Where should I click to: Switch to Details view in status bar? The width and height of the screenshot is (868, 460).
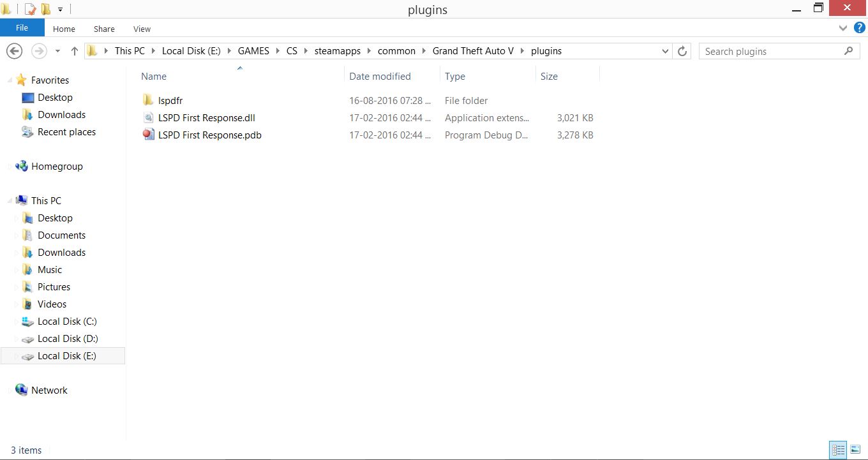pyautogui.click(x=838, y=450)
